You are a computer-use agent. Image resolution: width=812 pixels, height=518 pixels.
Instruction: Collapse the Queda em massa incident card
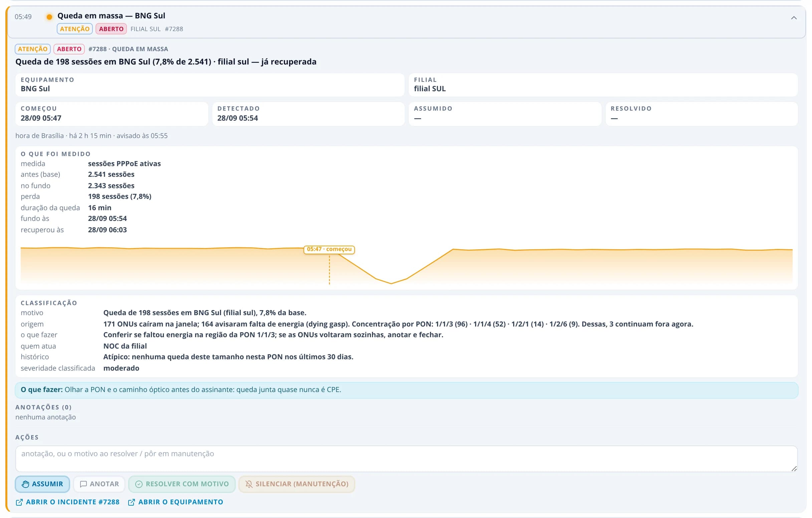coord(793,18)
